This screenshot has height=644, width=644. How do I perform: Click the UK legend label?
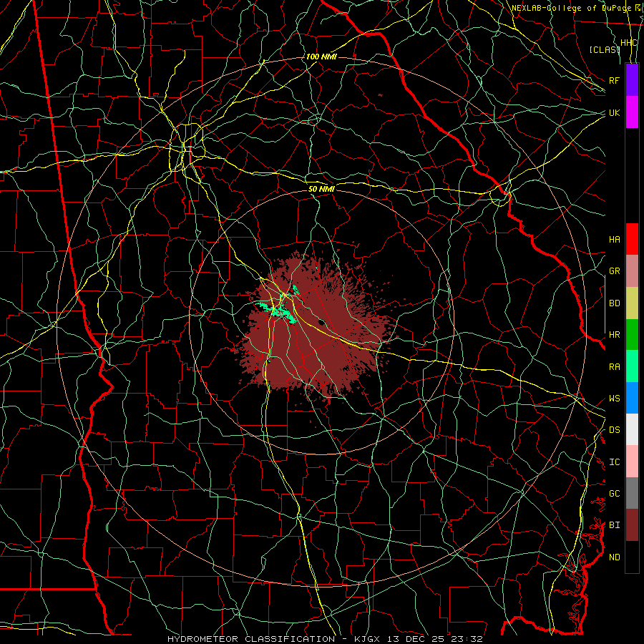[x=615, y=112]
